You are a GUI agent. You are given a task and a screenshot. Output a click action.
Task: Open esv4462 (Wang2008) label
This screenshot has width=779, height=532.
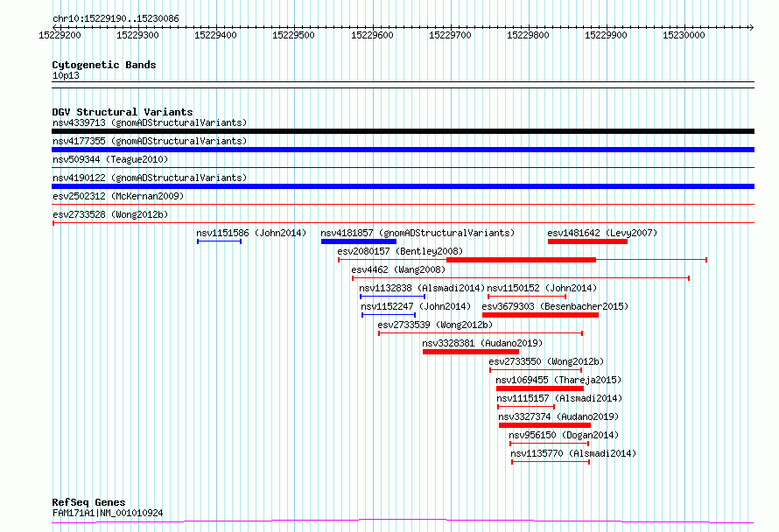(398, 269)
